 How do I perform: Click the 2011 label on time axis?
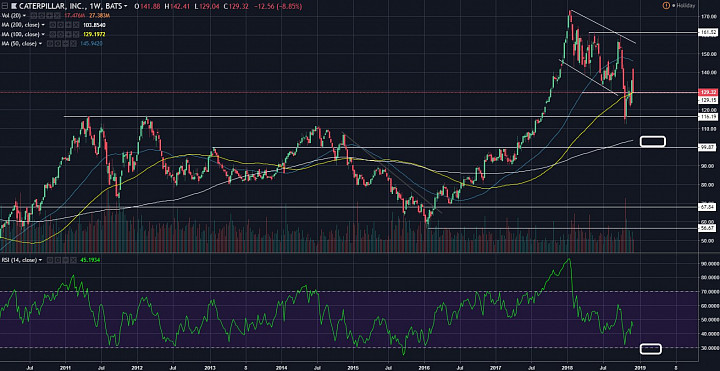pos(65,367)
